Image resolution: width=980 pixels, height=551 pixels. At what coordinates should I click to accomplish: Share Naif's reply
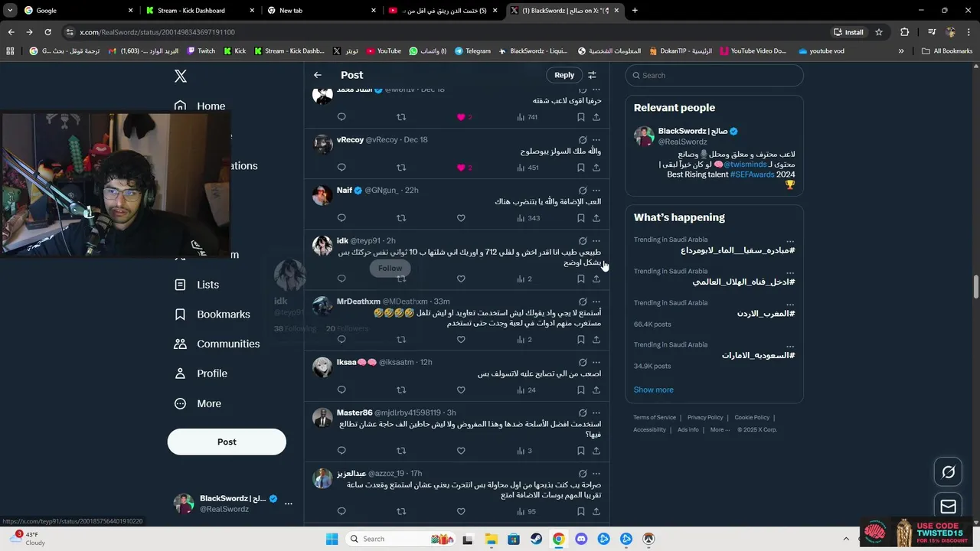pos(596,218)
